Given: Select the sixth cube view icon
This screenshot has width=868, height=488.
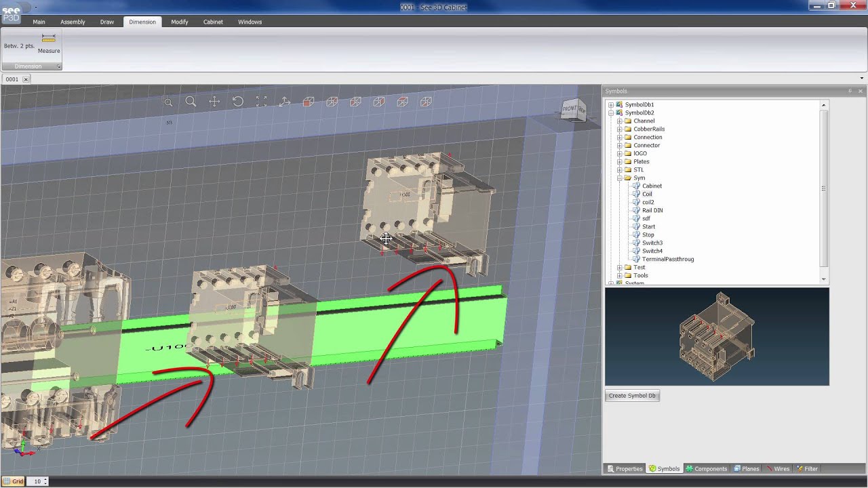Looking at the screenshot, I should tap(426, 102).
